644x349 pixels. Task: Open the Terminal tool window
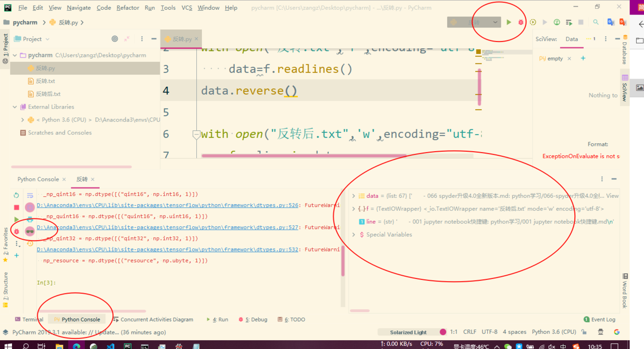(29, 319)
